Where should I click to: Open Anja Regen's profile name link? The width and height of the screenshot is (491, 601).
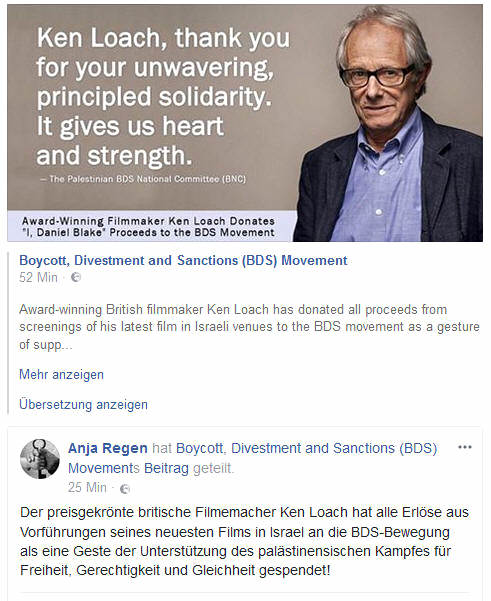(x=108, y=448)
